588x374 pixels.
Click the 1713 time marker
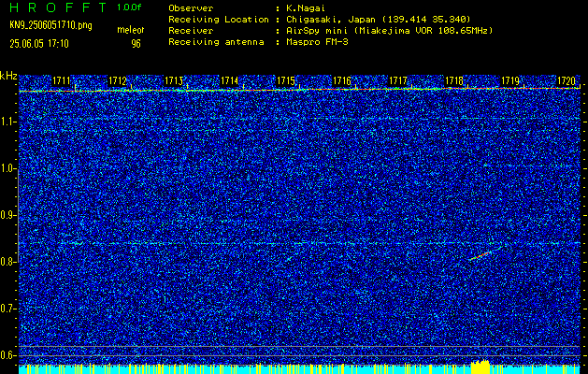[174, 80]
